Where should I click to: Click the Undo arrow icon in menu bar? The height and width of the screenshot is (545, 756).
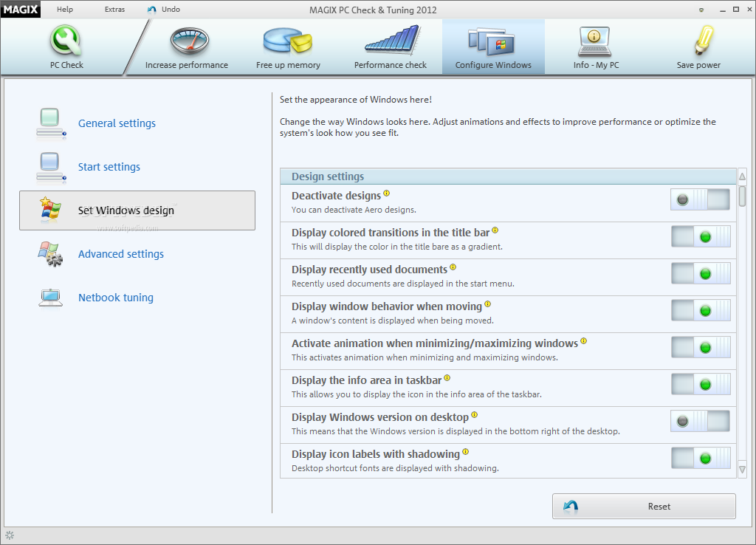coord(152,10)
